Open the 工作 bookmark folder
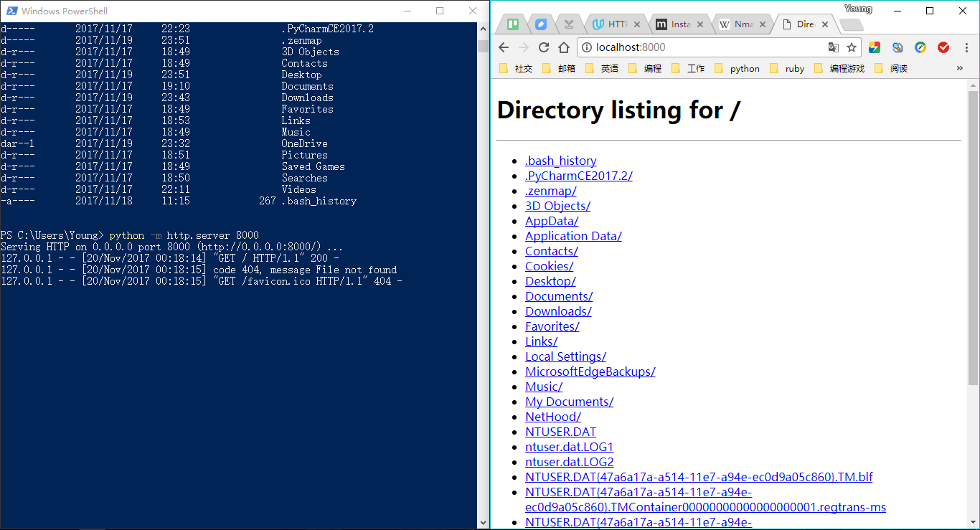980x530 pixels. coord(689,68)
